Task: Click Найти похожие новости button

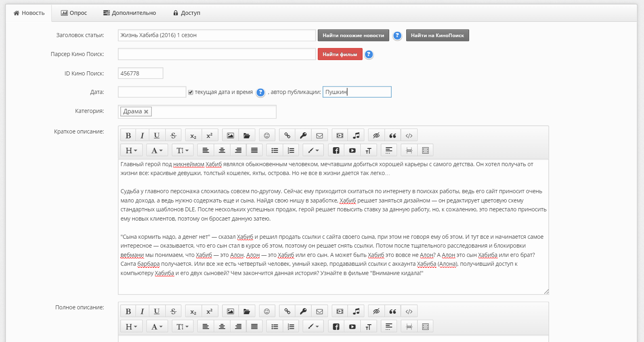Action: [353, 35]
